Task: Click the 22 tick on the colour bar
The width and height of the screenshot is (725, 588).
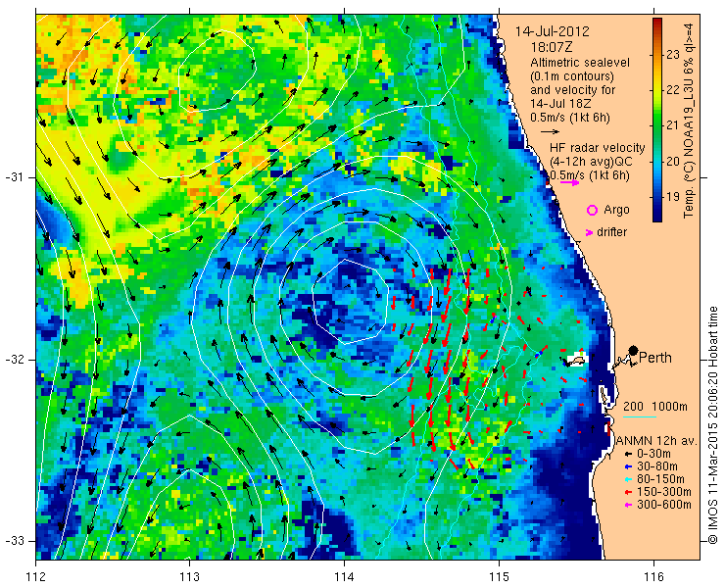Action: (x=673, y=90)
